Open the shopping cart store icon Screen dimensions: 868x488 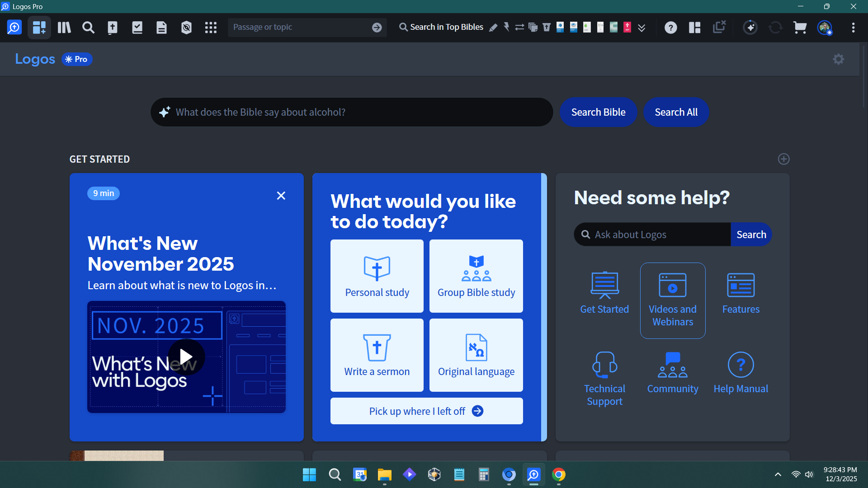pos(800,28)
